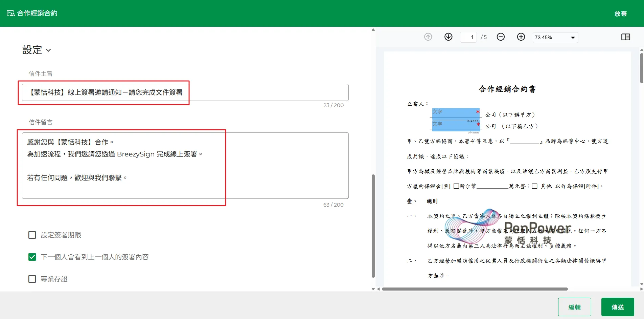Screen dimensions: 644x319
Task: Click 放棄 in the top bar
Action: click(620, 14)
